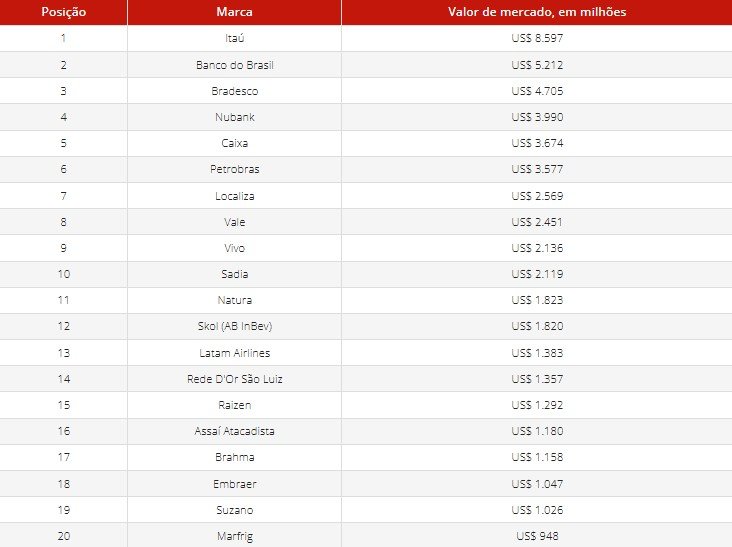Select the US$ 2.451 Vale value
This screenshot has height=547, width=732.
point(537,222)
